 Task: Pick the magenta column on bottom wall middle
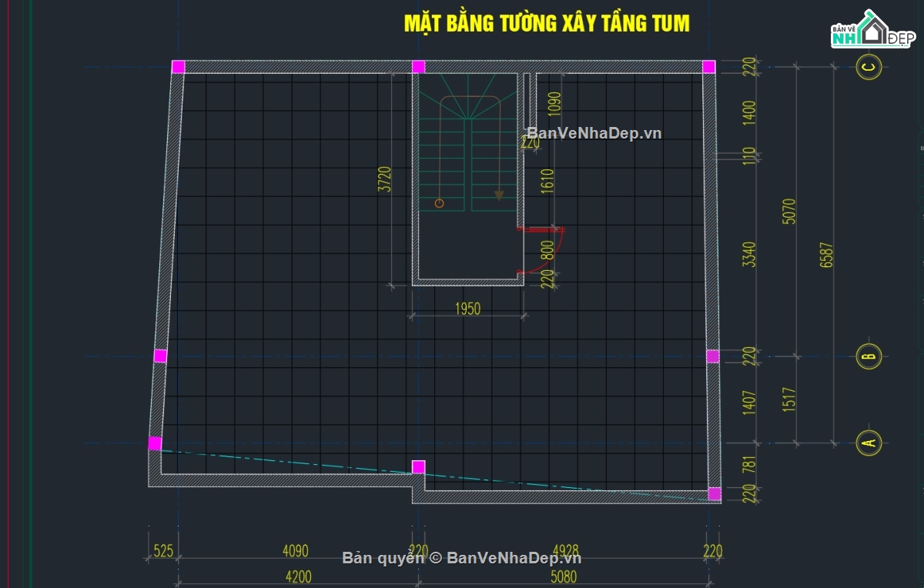click(x=418, y=466)
